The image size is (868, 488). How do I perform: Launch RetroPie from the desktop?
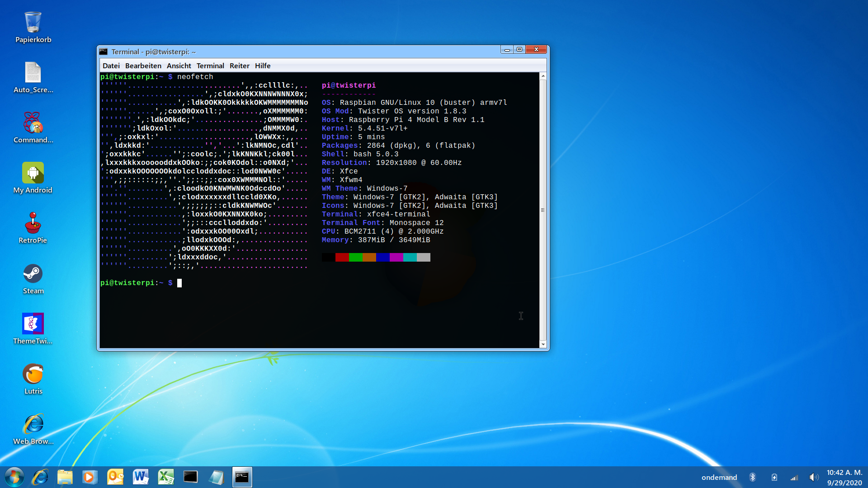coord(33,228)
